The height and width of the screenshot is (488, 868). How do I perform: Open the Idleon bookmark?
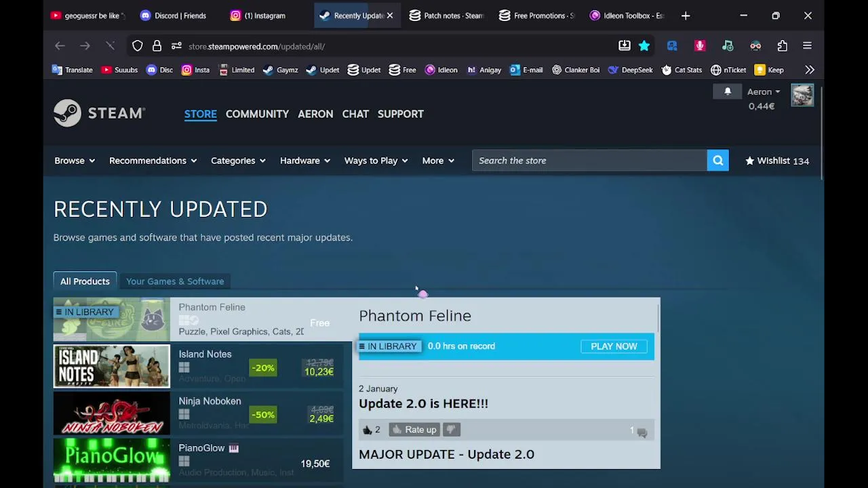point(441,70)
